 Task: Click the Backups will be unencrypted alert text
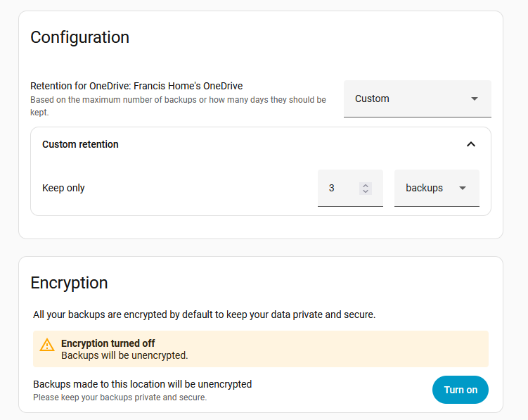click(124, 355)
